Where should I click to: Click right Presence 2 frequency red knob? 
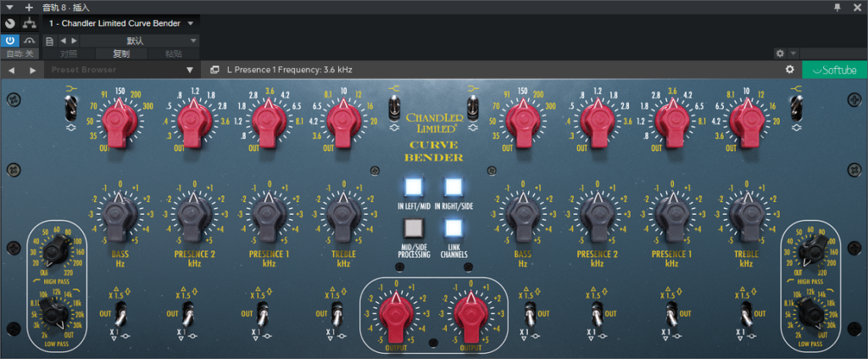click(x=598, y=122)
